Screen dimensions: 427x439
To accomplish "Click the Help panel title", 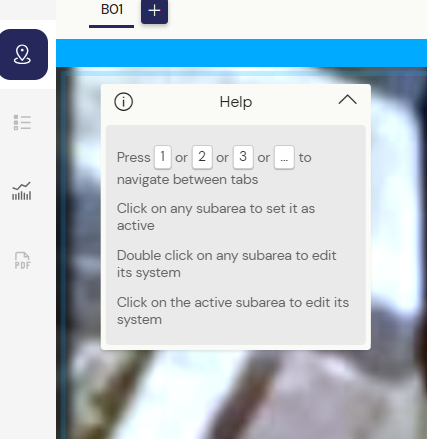I will tap(236, 102).
